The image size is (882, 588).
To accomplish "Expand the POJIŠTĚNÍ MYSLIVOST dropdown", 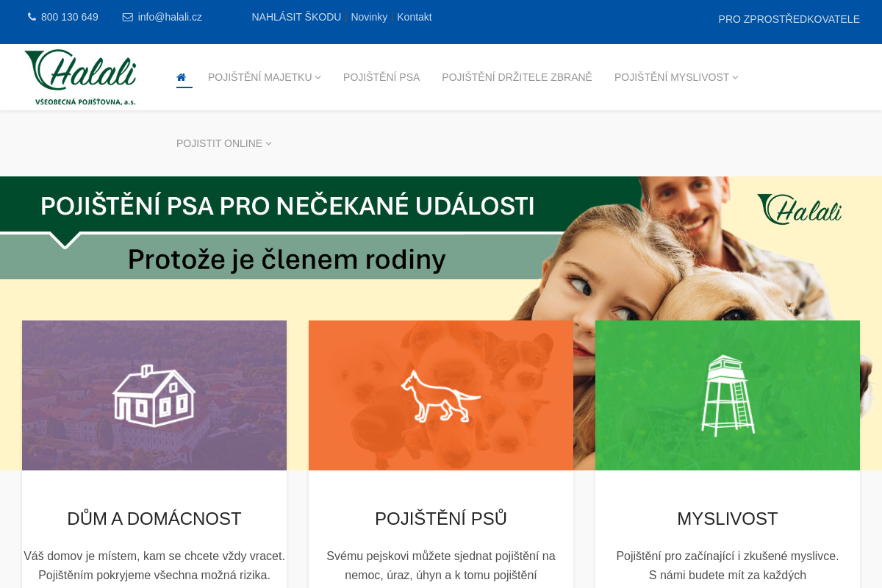I will [675, 76].
